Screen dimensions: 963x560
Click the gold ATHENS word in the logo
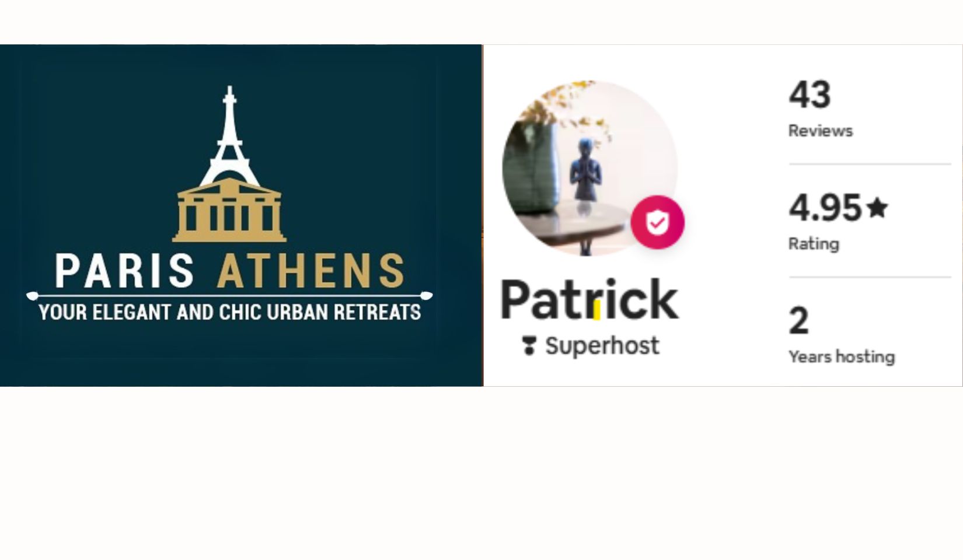coord(311,271)
